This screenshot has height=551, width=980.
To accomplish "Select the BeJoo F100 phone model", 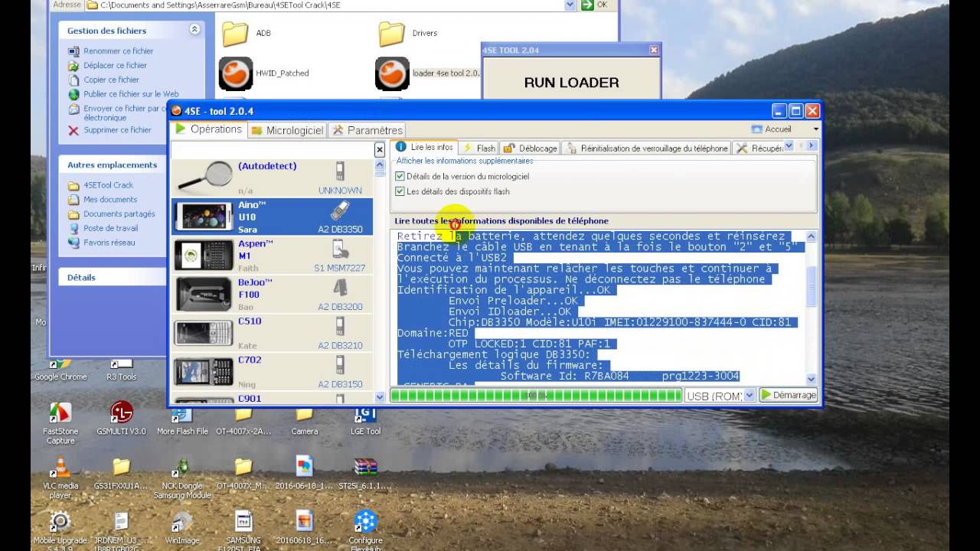I will pos(272,295).
